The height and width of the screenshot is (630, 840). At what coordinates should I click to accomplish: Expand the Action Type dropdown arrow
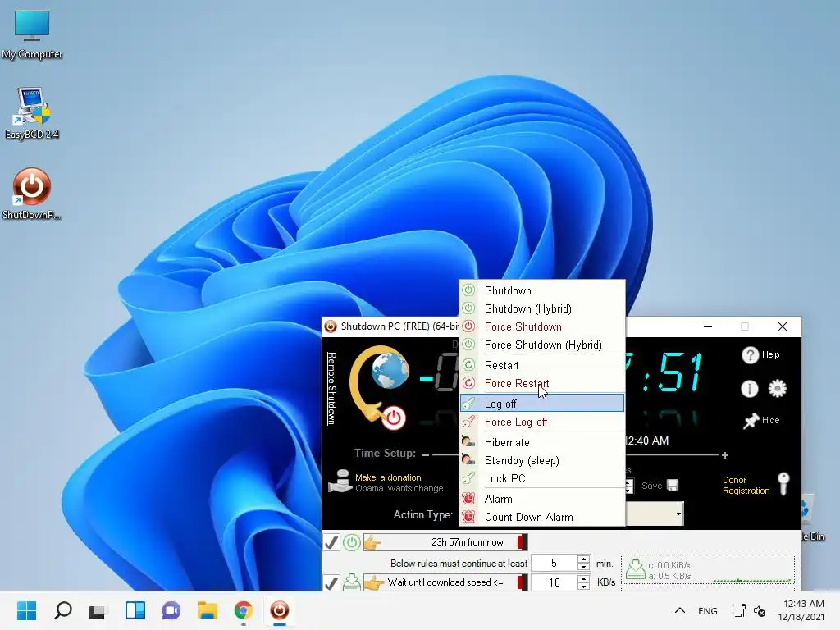(678, 514)
